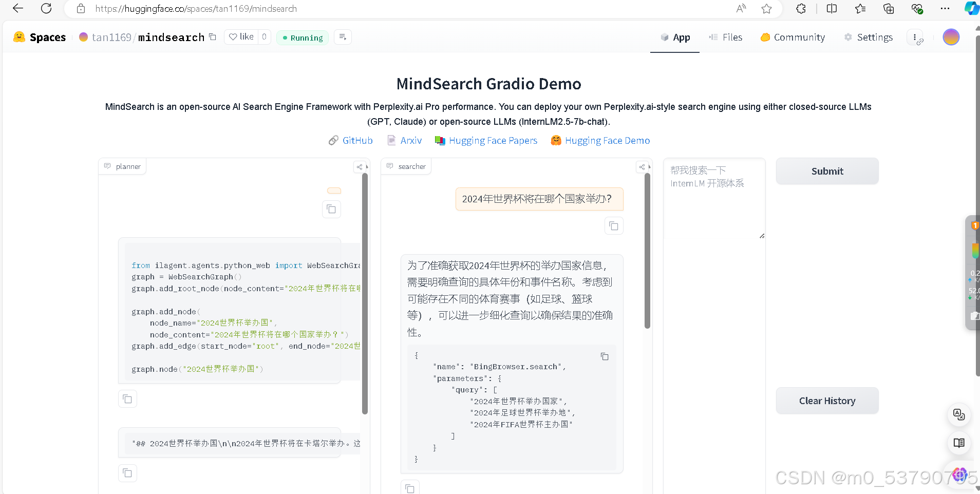Collapse the planner panel with its arrow
This screenshot has width=980, height=494.
point(366,167)
